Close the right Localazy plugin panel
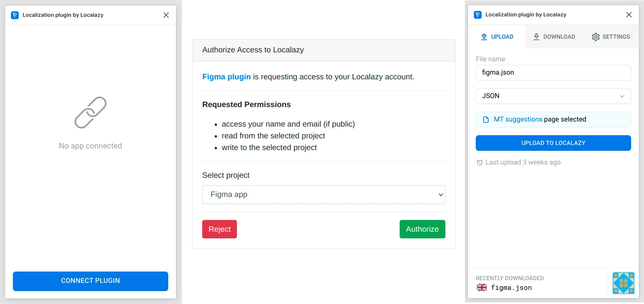644x304 pixels. tap(629, 15)
